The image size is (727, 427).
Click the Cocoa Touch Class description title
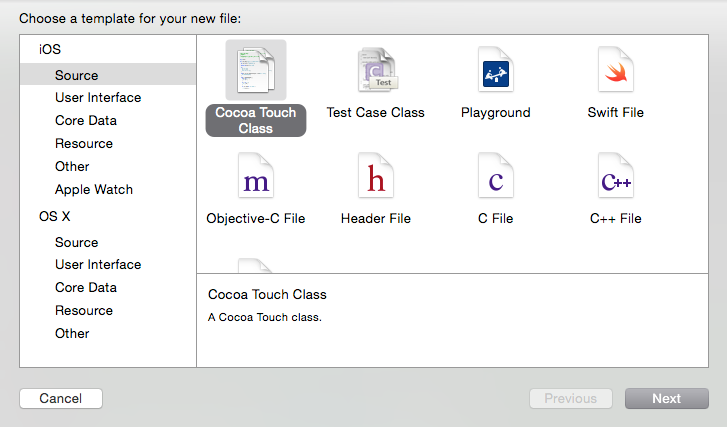[267, 294]
